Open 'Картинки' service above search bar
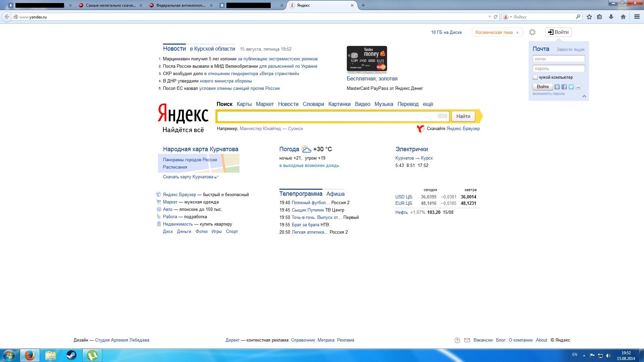This screenshot has height=362, width=644. click(339, 104)
